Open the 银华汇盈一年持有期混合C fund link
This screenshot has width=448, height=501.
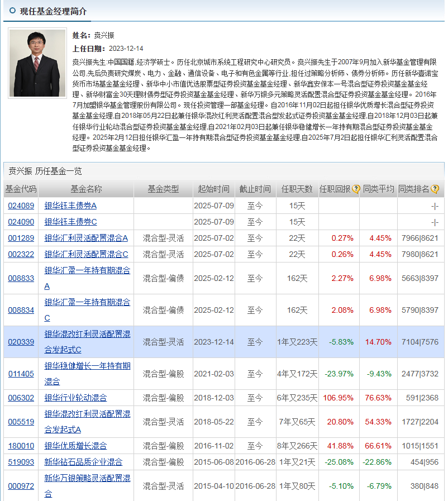pos(87,310)
